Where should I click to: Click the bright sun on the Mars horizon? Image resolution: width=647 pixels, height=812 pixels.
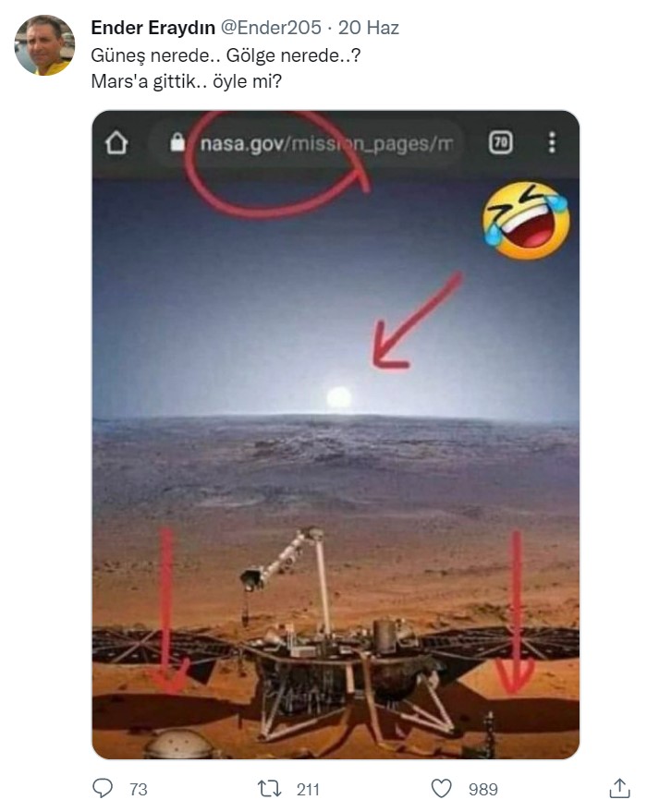pos(339,399)
